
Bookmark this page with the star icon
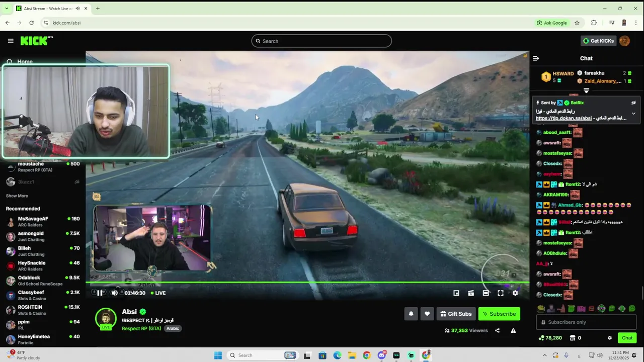click(577, 23)
